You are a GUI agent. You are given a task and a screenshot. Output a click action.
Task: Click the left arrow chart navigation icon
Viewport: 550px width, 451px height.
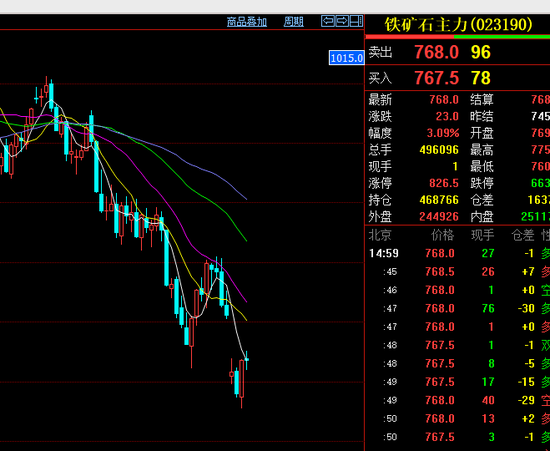pyautogui.click(x=328, y=21)
